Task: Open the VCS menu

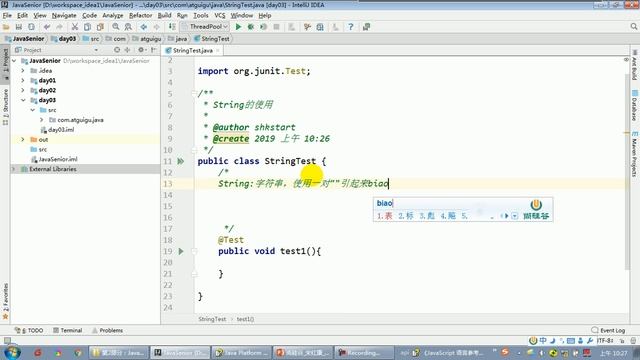Action: tap(220, 16)
